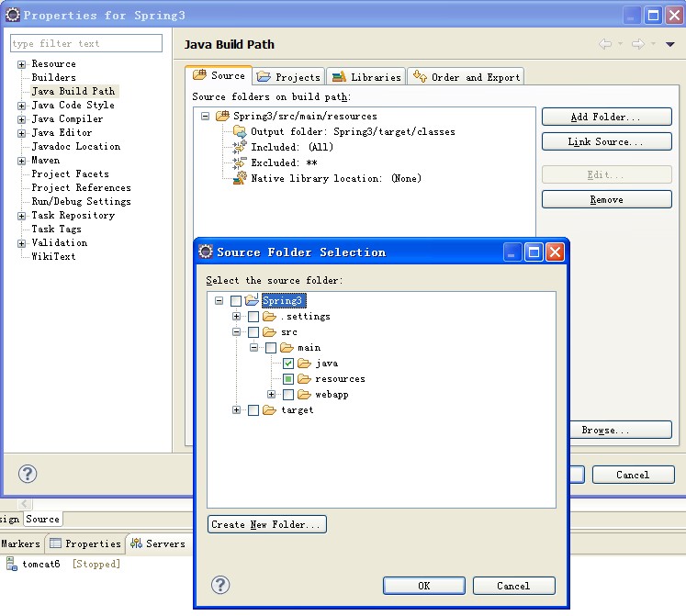This screenshot has height=616, width=686.
Task: Click the resources folder icon
Action: [305, 379]
